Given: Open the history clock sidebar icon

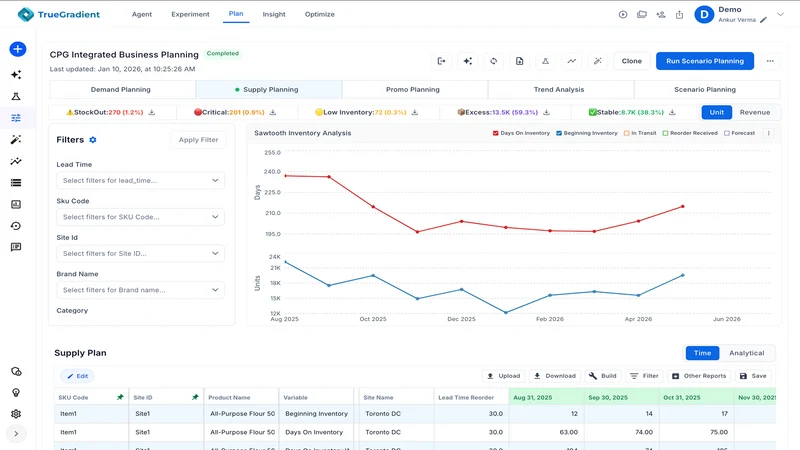Looking at the screenshot, I should tap(16, 226).
